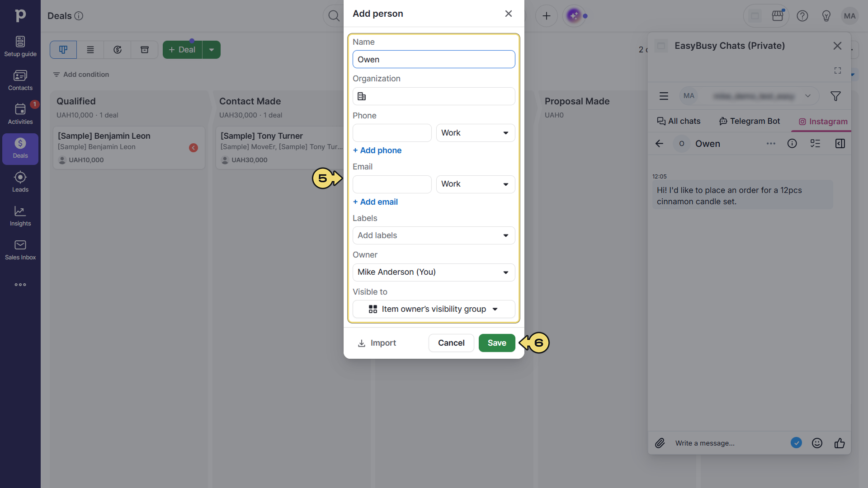This screenshot has height=488, width=868.
Task: Open Activities in sidebar
Action: (20, 114)
